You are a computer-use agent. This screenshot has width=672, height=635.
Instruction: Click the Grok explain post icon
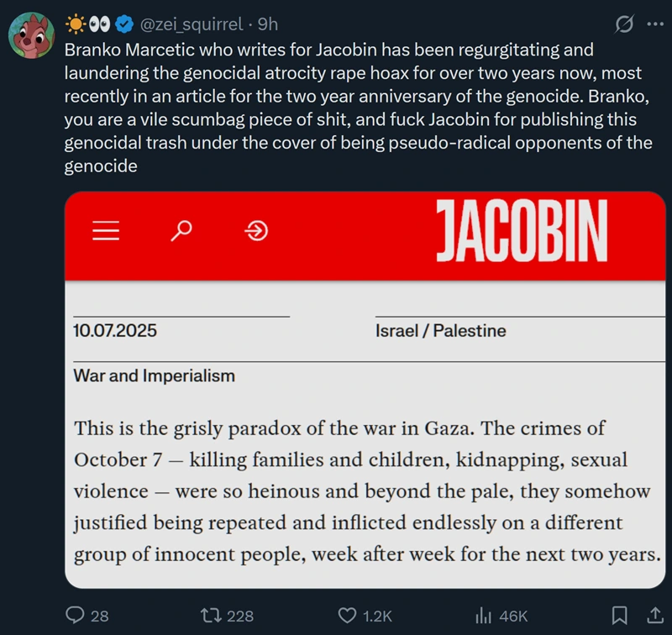click(624, 24)
